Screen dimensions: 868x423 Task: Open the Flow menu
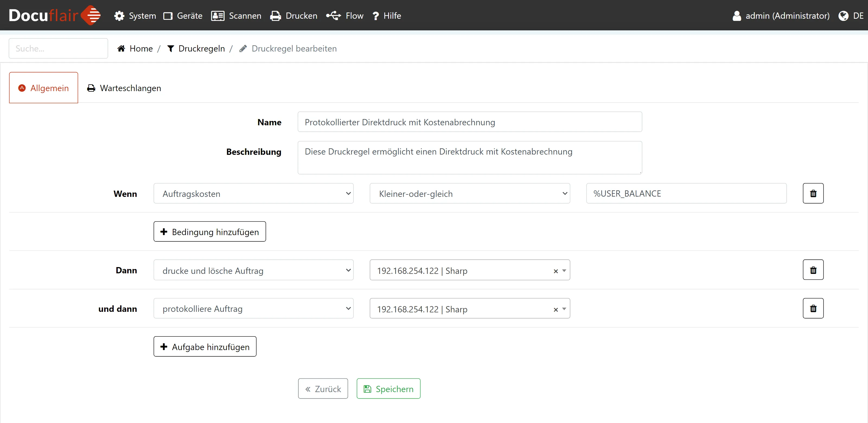pyautogui.click(x=345, y=15)
